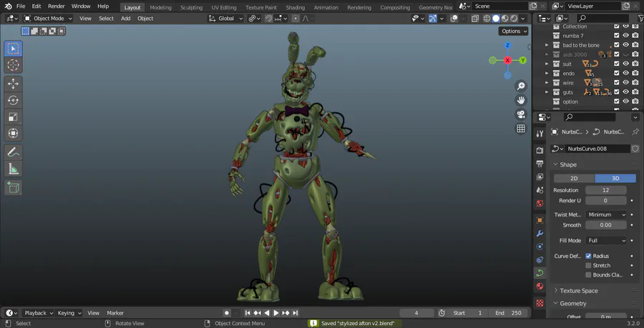644x328 pixels.
Task: Enable the Stretch checkbox
Action: pyautogui.click(x=588, y=265)
